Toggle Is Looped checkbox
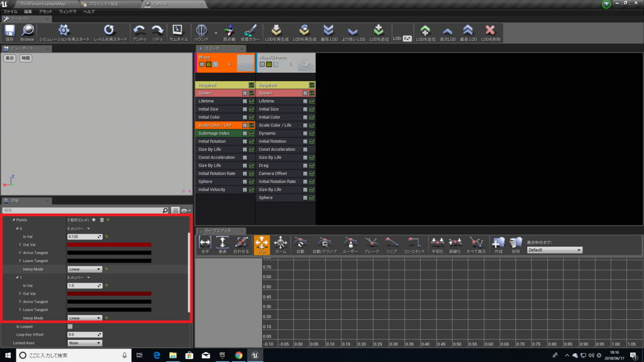Screen dimensions: 644x362 (70, 327)
